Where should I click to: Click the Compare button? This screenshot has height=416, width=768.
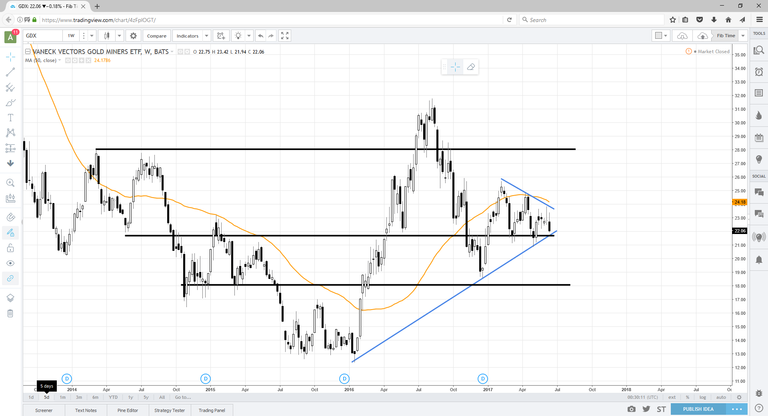(157, 36)
